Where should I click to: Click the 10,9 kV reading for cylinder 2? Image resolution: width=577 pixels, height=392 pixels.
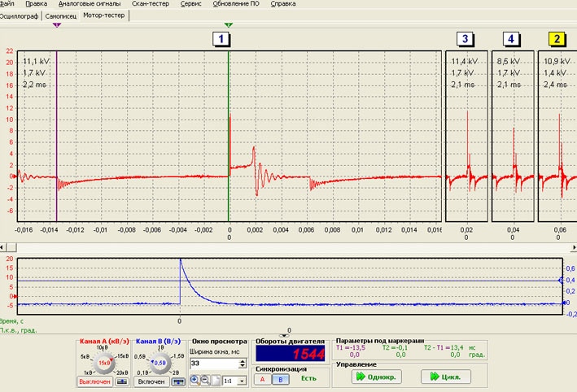coord(557,62)
